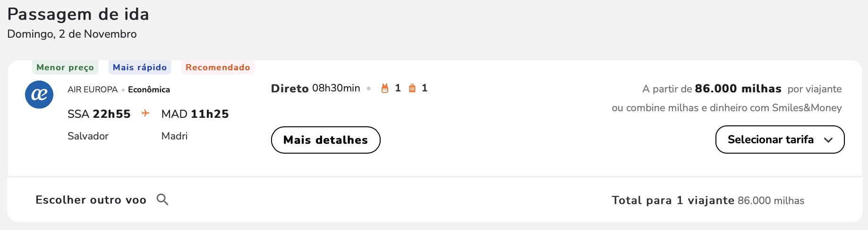The width and height of the screenshot is (868, 230).
Task: Choose Escolher outro voo link
Action: pyautogui.click(x=91, y=200)
